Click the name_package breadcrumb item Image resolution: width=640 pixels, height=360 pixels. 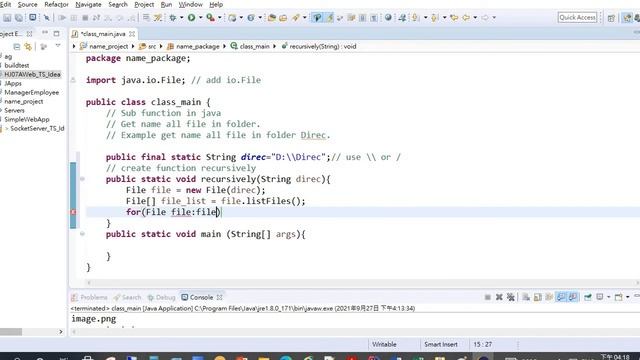[193, 47]
